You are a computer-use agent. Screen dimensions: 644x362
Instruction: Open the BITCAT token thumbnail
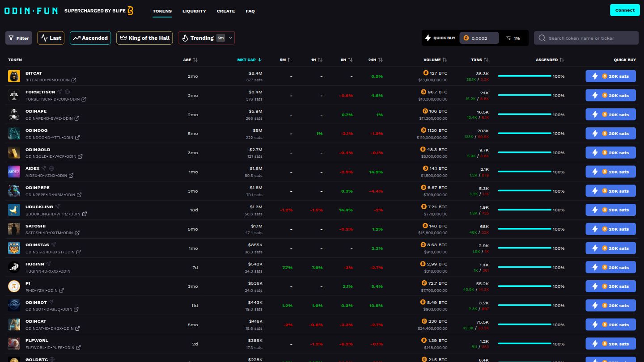point(14,76)
